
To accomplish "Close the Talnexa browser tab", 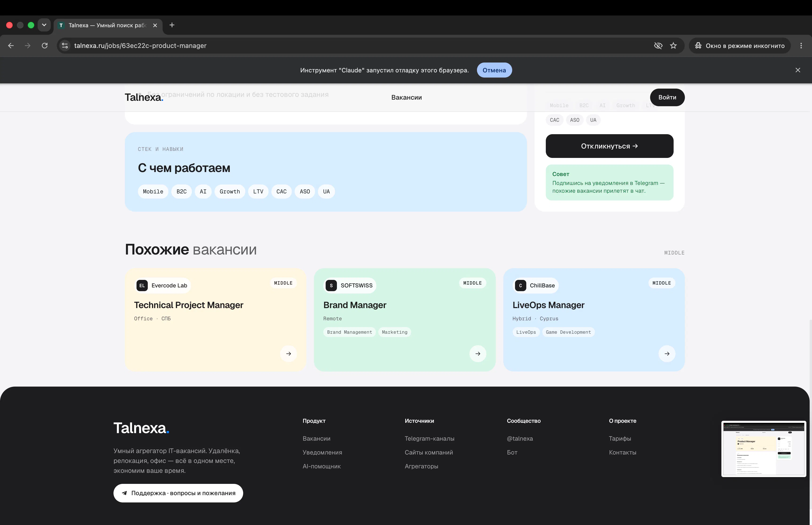I will (155, 25).
